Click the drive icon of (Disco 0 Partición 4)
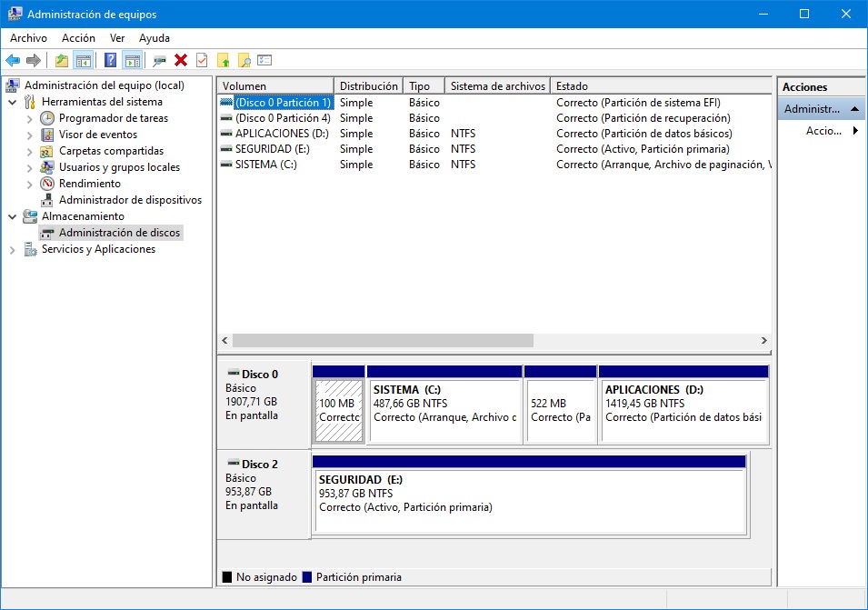 click(x=225, y=118)
